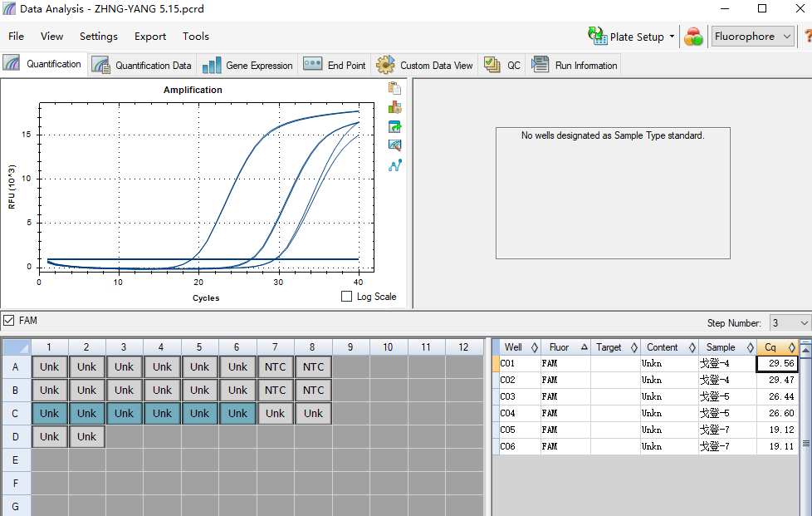Switch to the QC tab
Screen dimensions: 812x516
501,66
